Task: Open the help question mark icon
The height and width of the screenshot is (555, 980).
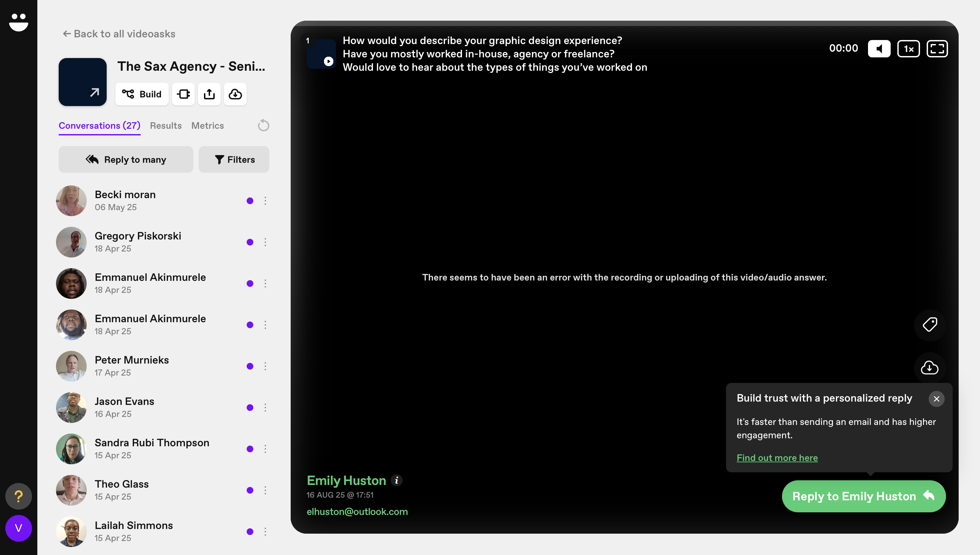Action: pyautogui.click(x=18, y=496)
